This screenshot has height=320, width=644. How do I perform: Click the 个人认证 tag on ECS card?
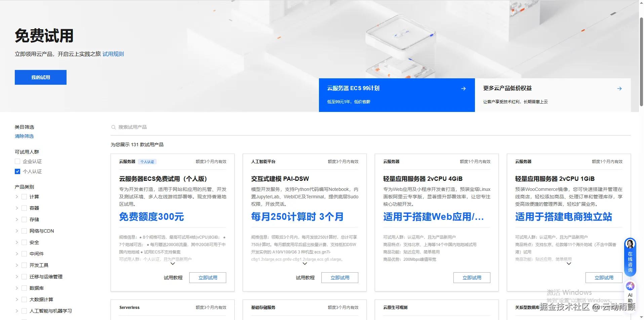click(x=147, y=162)
